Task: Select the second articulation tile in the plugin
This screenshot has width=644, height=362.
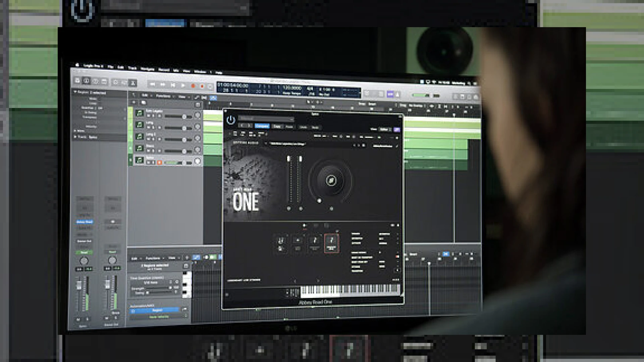Action: (x=298, y=243)
